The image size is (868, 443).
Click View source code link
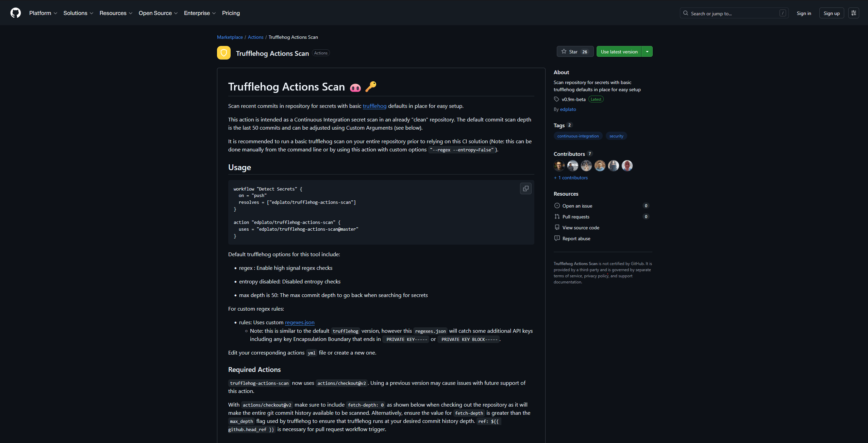(x=581, y=228)
